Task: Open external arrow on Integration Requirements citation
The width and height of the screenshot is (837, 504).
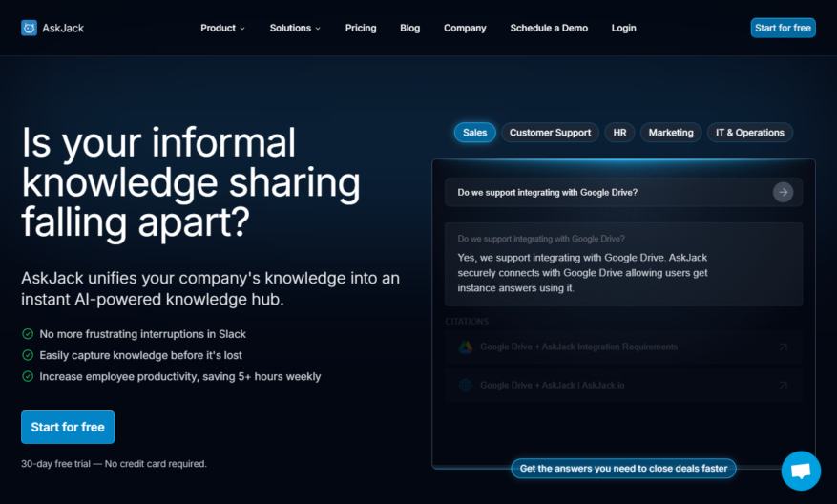Action: pos(784,347)
